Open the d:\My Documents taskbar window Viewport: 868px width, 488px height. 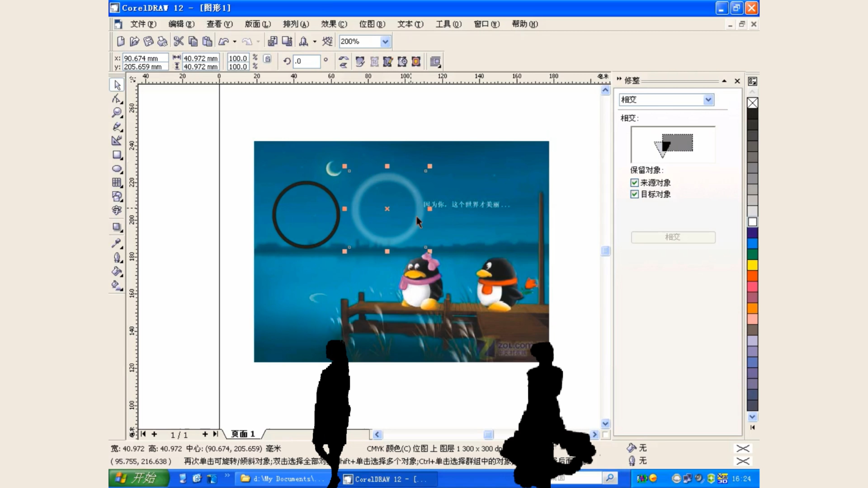coord(282,479)
